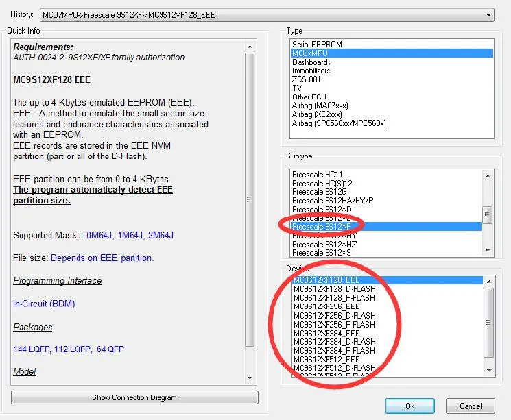Click In-Circuit (BDM) text
Viewport: 511px width, 420px height.
click(44, 304)
